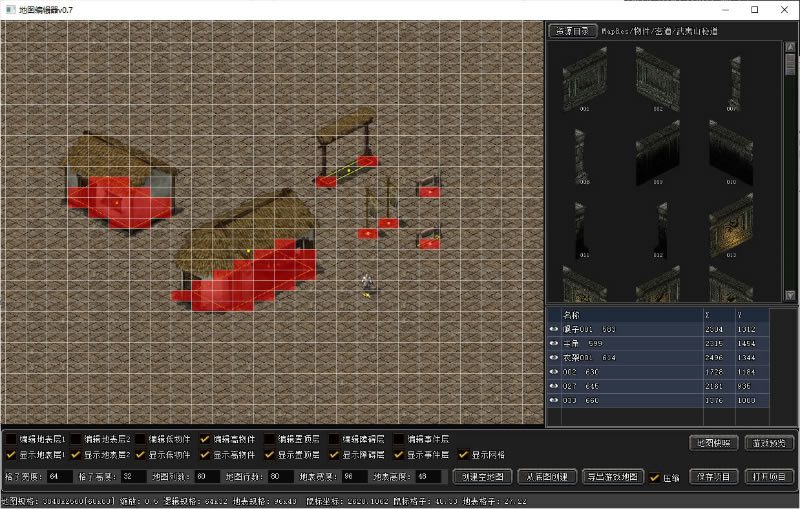Select the golden carved tile 013
Image resolution: width=800 pixels, height=509 pixels.
tap(733, 225)
